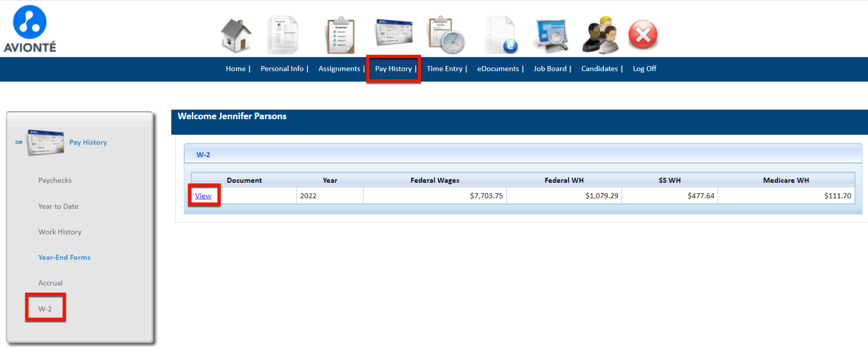This screenshot has height=349, width=868.
Task: Click the SS WH column header
Action: point(670,181)
